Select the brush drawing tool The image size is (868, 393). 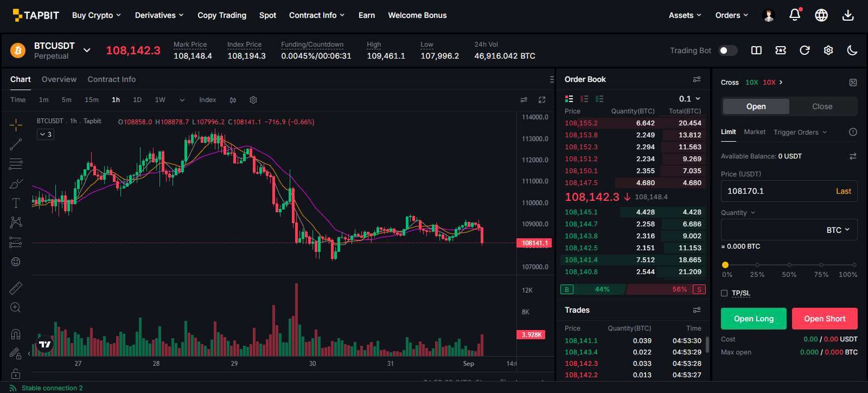tap(16, 183)
